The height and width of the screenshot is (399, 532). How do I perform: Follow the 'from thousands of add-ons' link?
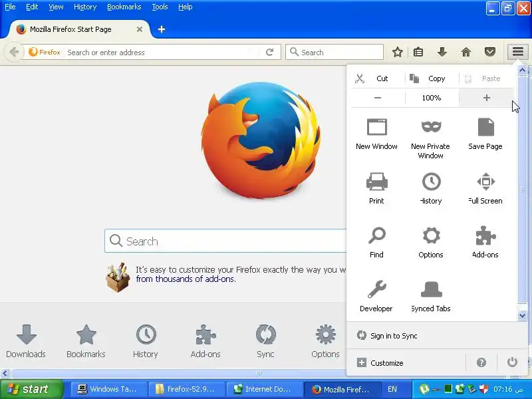click(x=186, y=279)
